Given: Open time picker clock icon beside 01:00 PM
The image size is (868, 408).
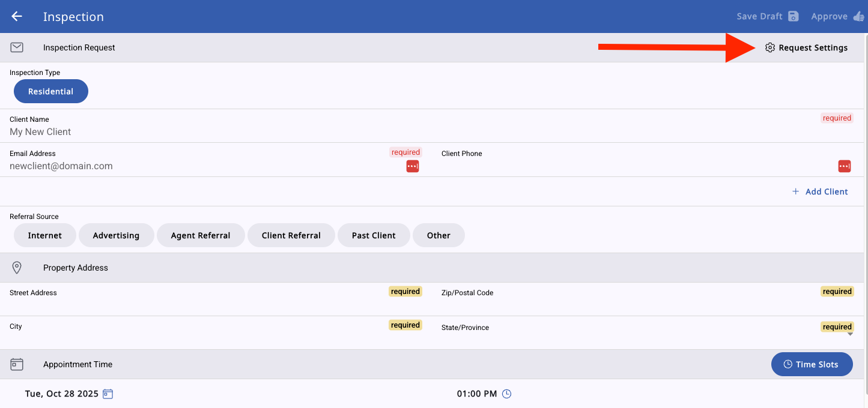Looking at the screenshot, I should [506, 394].
